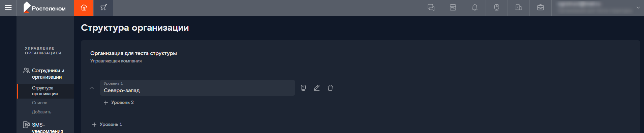Add a new Уровень 1
644x133 pixels.
[x=107, y=124]
